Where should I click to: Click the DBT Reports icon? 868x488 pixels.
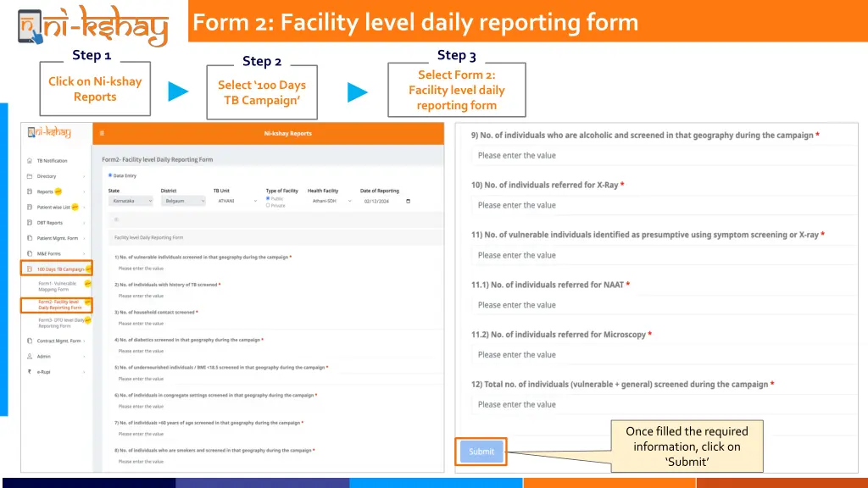tap(30, 223)
